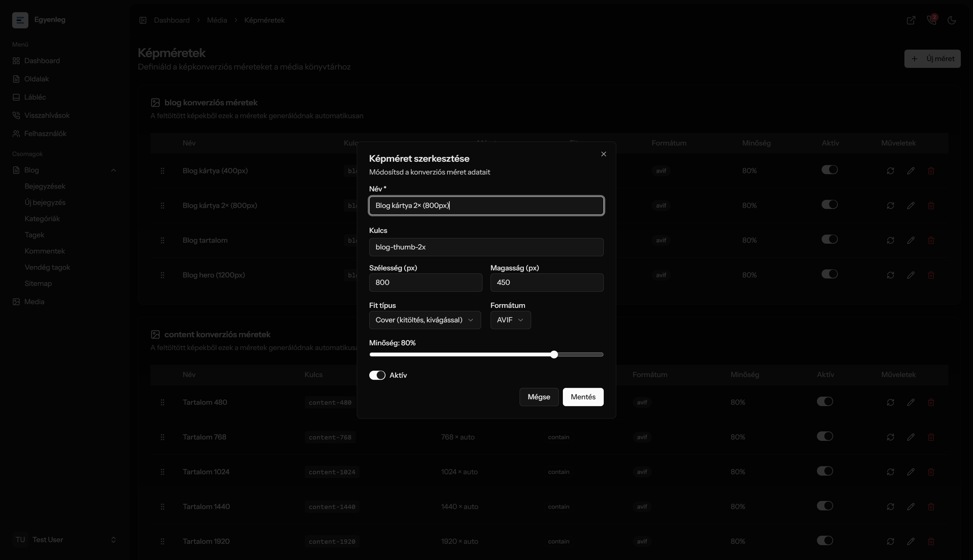Viewport: 973px width, 560px height.
Task: Open the Formátum AVIF dropdown
Action: coord(510,320)
